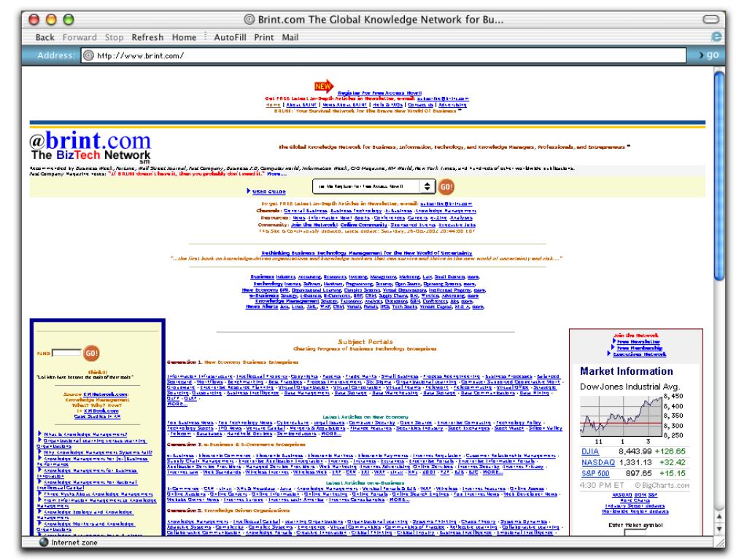Click the Enter ticker symbol input box
Image resolution: width=747 pixels, height=560 pixels.
(635, 532)
